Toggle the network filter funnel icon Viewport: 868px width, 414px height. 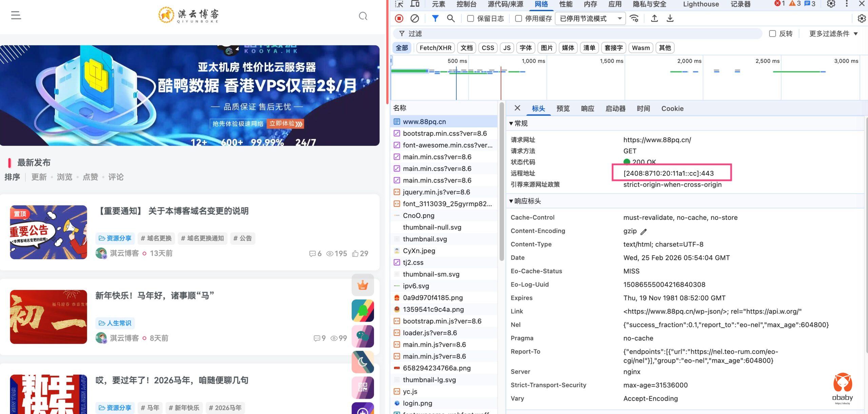pyautogui.click(x=435, y=18)
